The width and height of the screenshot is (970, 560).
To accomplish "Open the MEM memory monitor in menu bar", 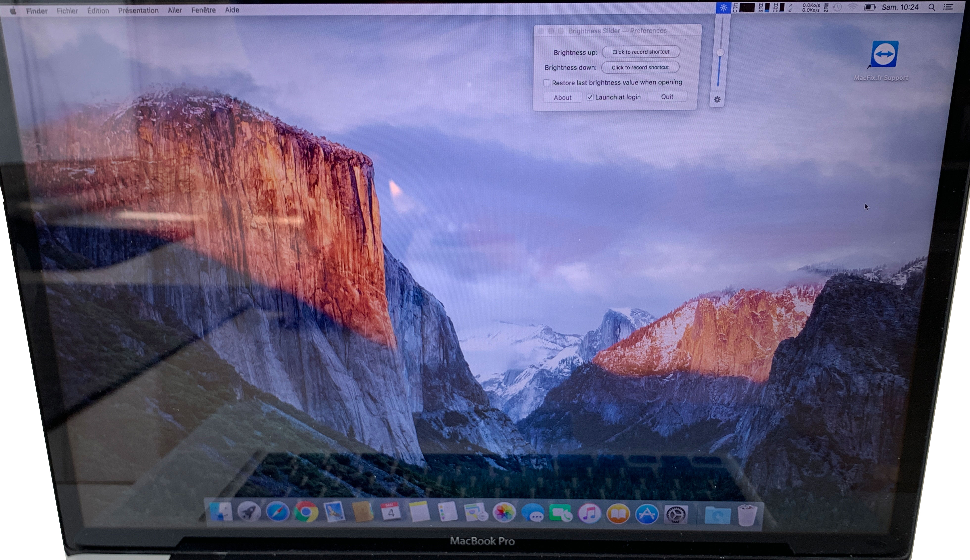I will click(x=764, y=8).
